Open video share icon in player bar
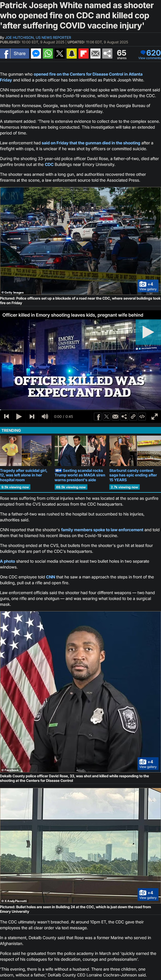 coord(124,417)
